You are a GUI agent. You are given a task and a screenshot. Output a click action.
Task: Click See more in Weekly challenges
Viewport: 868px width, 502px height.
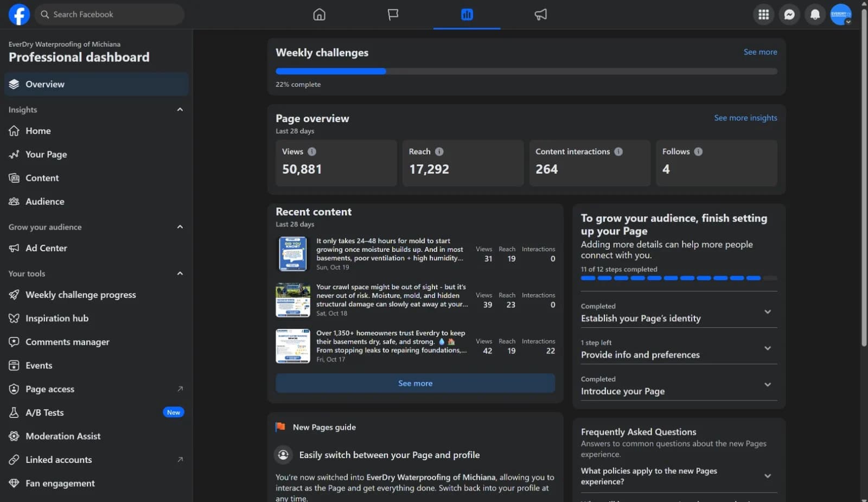click(760, 52)
